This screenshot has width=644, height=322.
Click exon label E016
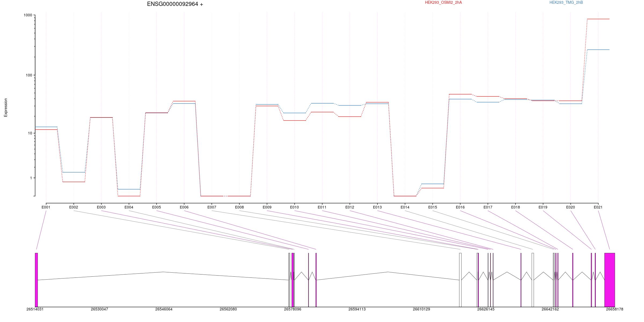460,207
